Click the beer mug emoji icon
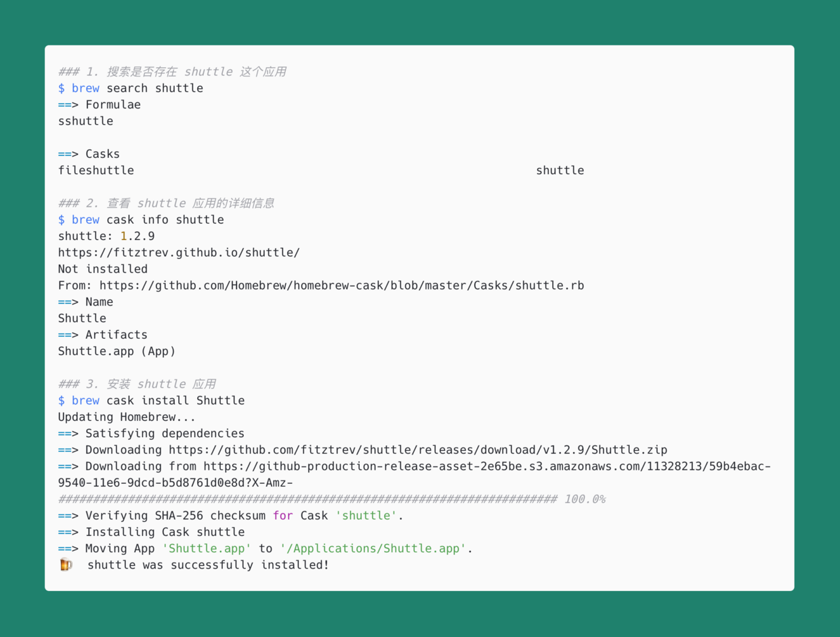This screenshot has height=637, width=840. pyautogui.click(x=66, y=564)
